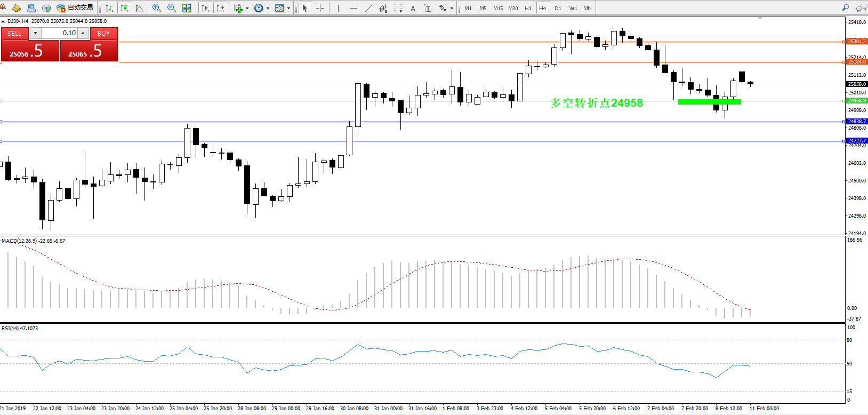Switch to the M15 timeframe

pos(498,8)
